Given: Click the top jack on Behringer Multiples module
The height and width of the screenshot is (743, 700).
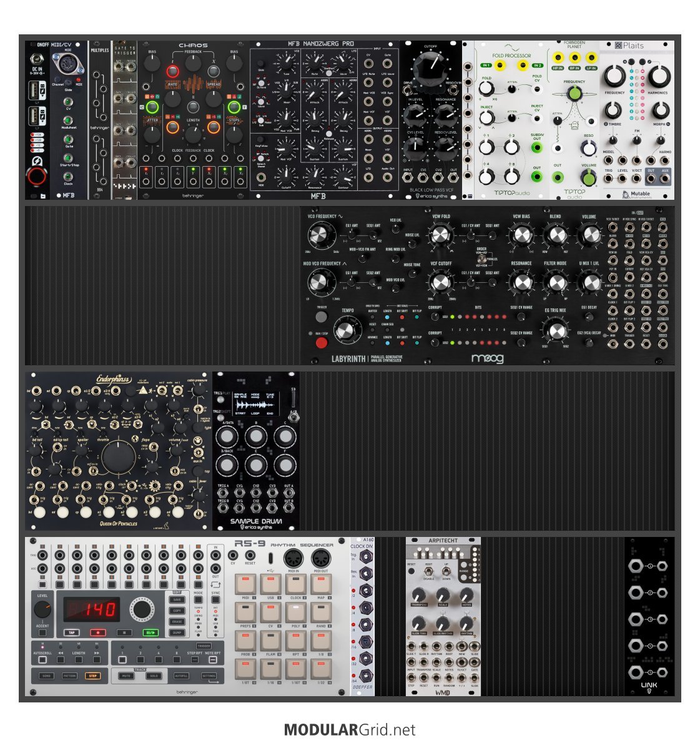Looking at the screenshot, I should pos(97,75).
